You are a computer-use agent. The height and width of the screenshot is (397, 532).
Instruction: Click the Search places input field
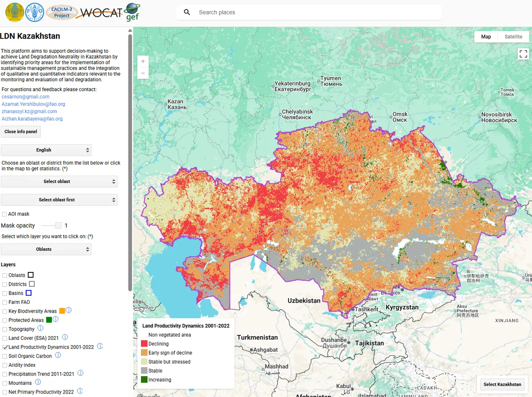coord(310,12)
